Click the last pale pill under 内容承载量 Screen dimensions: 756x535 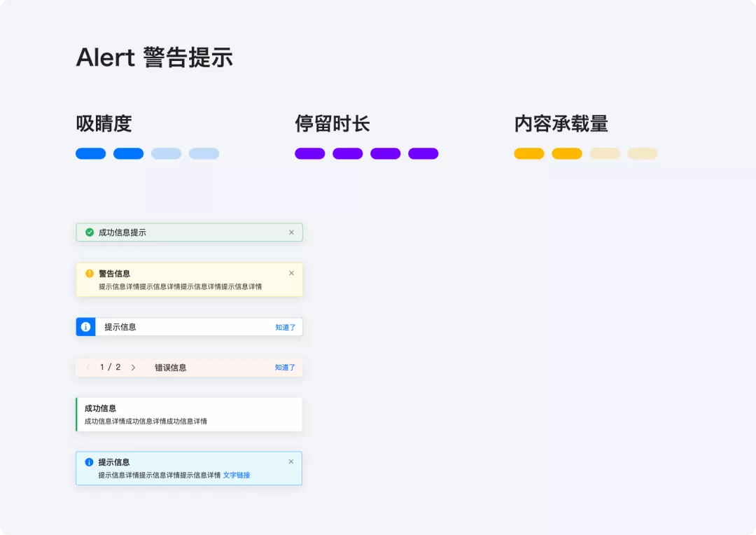coord(642,153)
